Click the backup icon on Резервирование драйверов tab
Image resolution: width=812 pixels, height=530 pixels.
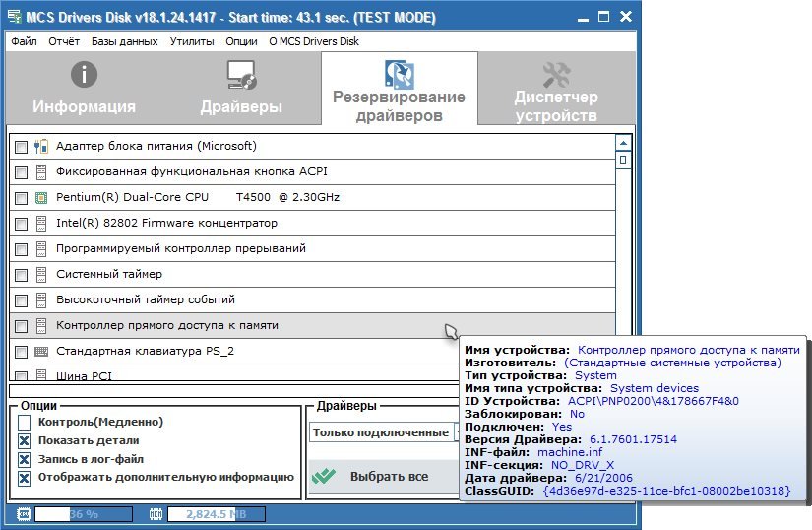tap(400, 74)
